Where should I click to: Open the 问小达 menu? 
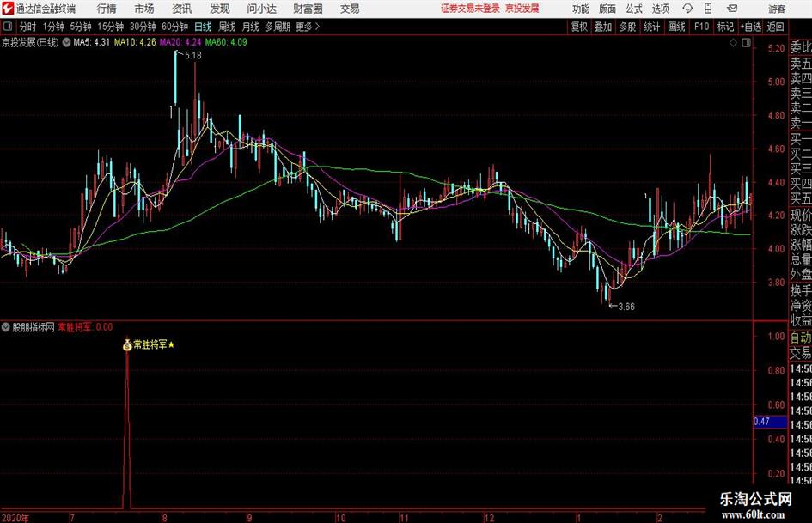pyautogui.click(x=261, y=9)
